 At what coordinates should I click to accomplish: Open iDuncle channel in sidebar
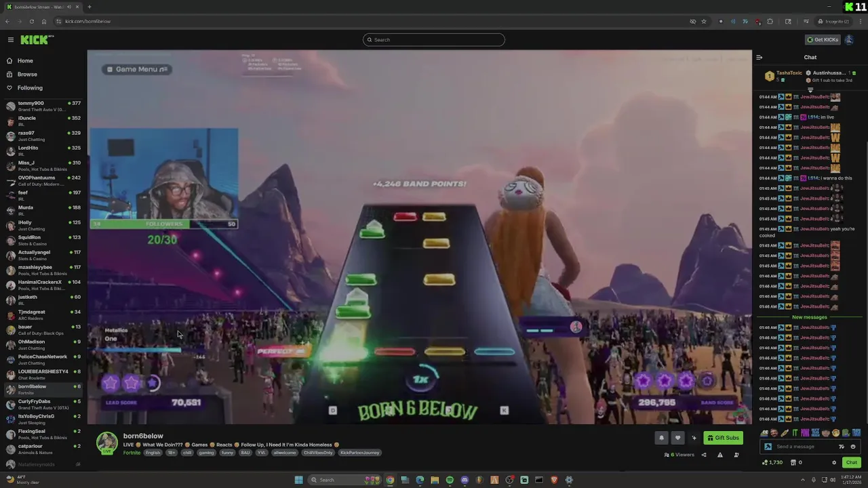click(x=42, y=121)
